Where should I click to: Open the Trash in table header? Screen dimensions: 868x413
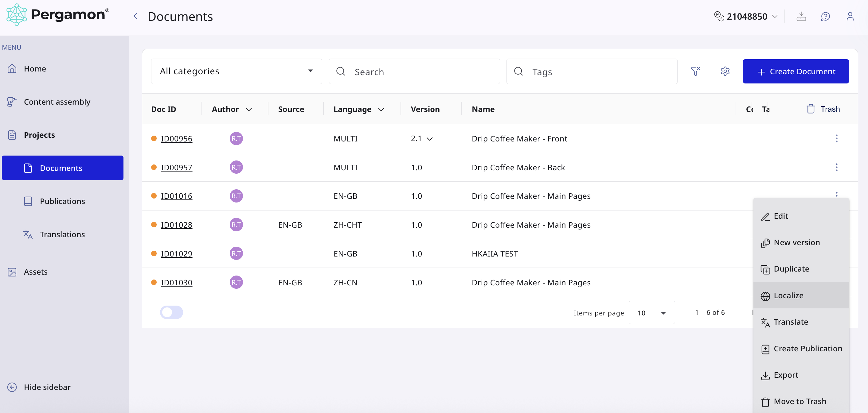tap(823, 109)
